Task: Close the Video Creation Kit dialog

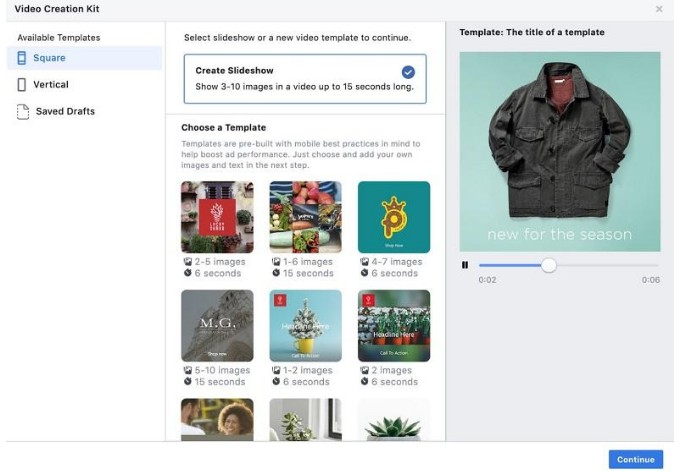Action: coord(659,9)
